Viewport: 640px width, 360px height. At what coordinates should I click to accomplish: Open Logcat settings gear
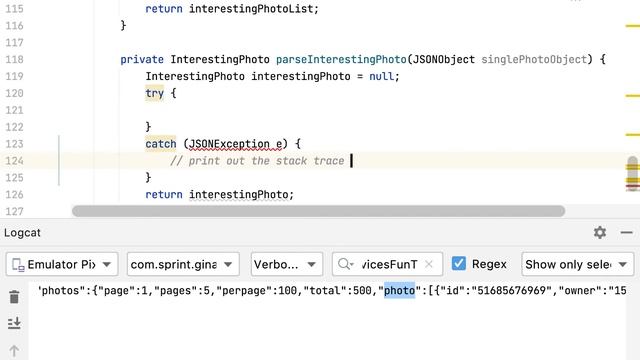pyautogui.click(x=600, y=233)
